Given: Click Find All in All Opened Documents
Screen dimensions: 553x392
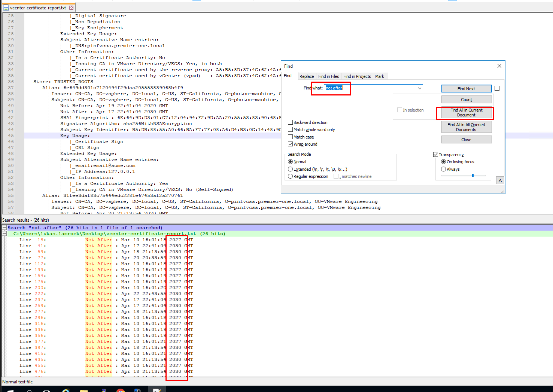Looking at the screenshot, I should (467, 127).
